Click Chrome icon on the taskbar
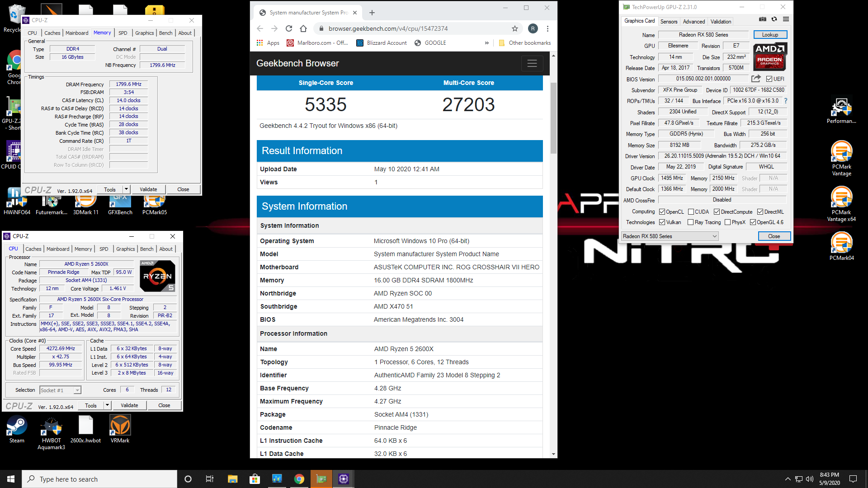The width and height of the screenshot is (868, 488). pos(299,479)
